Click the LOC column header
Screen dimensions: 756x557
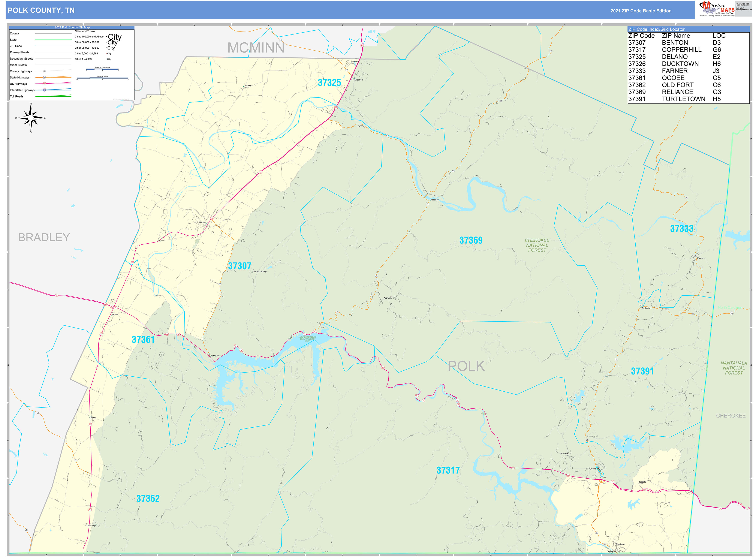pos(719,36)
